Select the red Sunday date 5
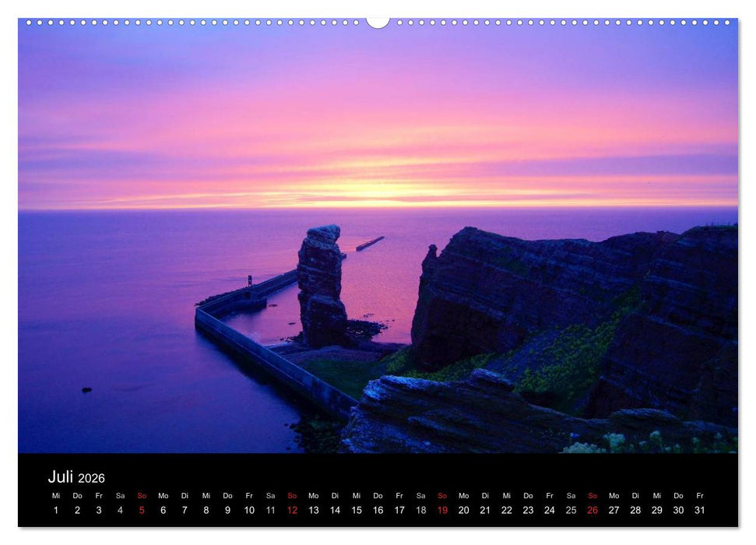The image size is (756, 545). (142, 510)
